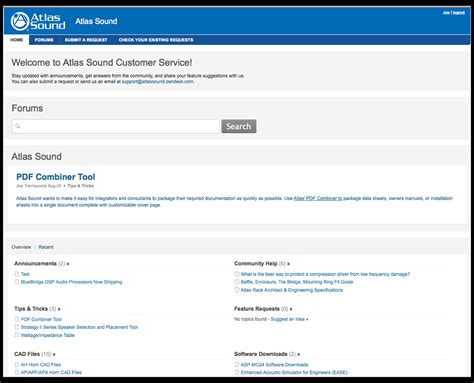Switch to the Recent view

click(x=46, y=247)
